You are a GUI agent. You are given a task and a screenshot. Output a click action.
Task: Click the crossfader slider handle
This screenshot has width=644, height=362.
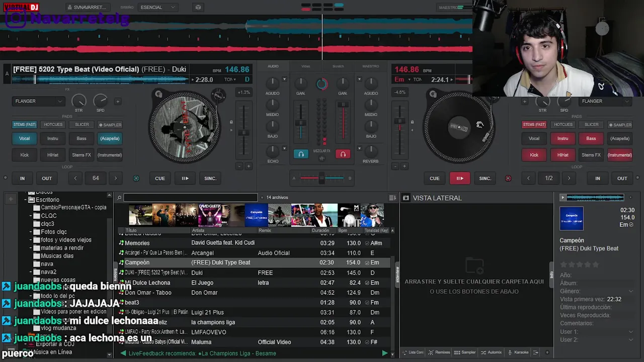click(322, 178)
